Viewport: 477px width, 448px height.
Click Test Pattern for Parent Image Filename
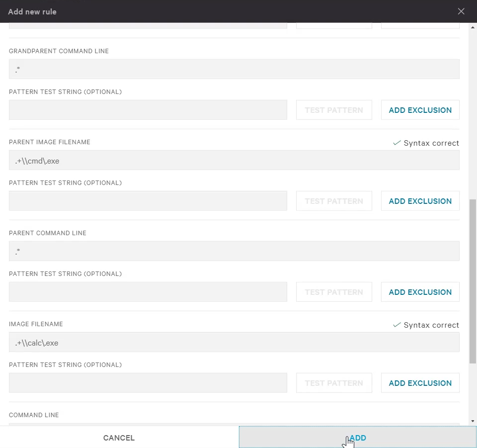click(334, 201)
